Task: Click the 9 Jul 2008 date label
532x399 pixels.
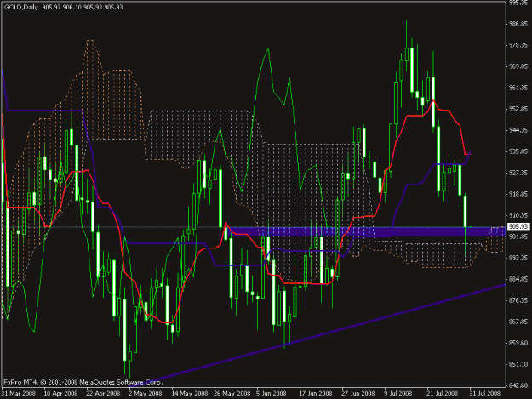Action: point(398,394)
